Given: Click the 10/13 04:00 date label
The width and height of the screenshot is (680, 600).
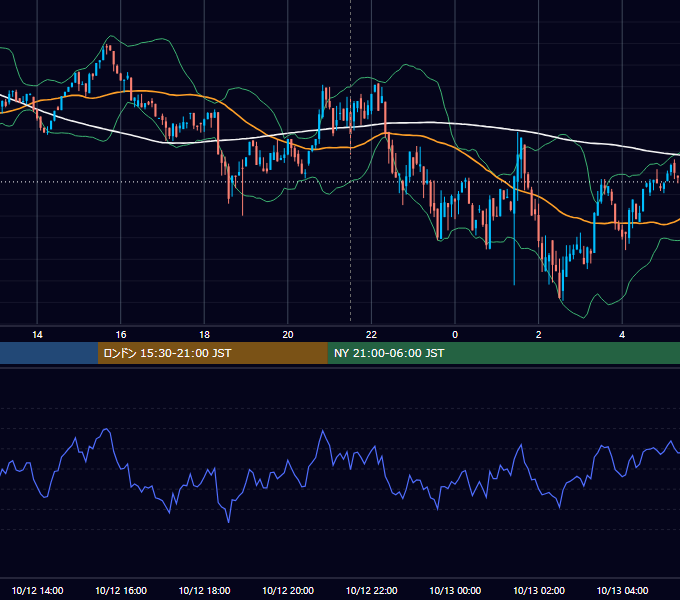Looking at the screenshot, I should point(622,590).
